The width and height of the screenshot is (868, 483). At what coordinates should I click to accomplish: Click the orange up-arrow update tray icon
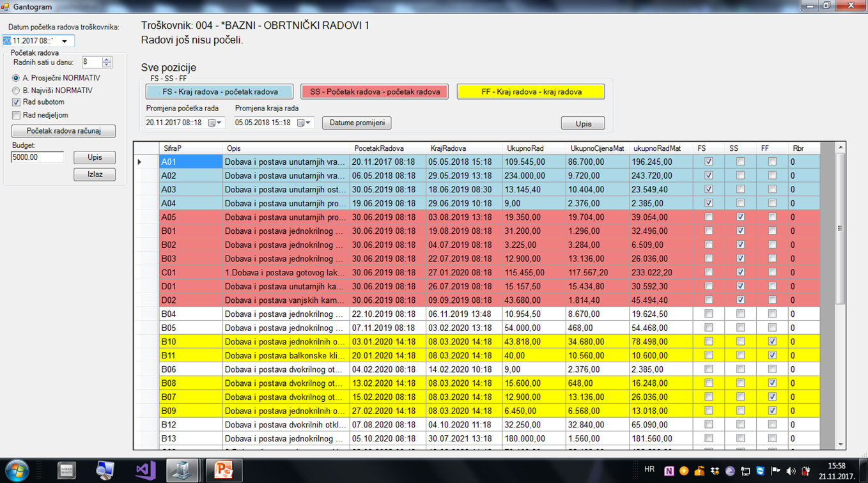(x=685, y=471)
